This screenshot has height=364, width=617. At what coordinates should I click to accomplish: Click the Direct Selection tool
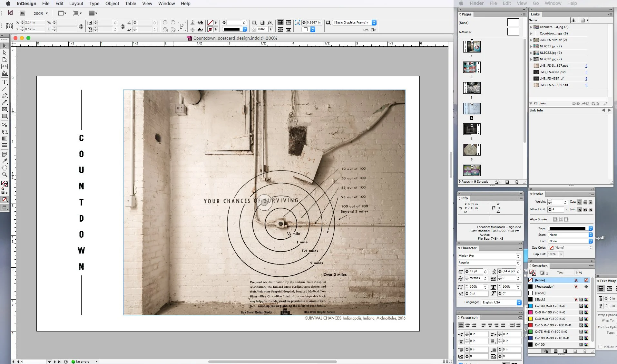(5, 53)
